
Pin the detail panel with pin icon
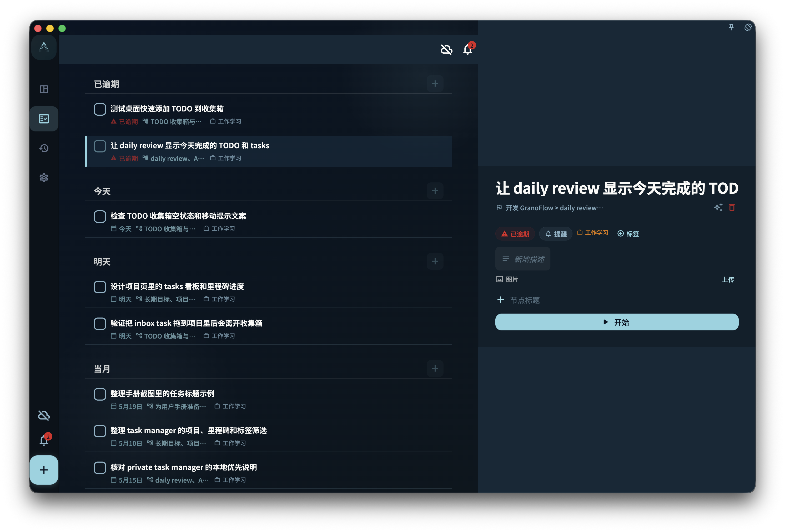click(x=731, y=27)
